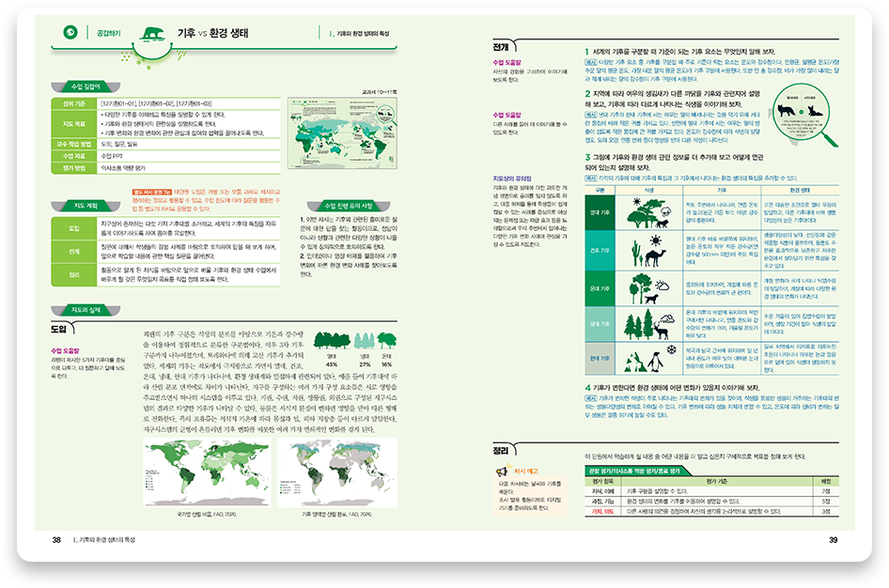Click the light green trees 27% icon

(365, 340)
